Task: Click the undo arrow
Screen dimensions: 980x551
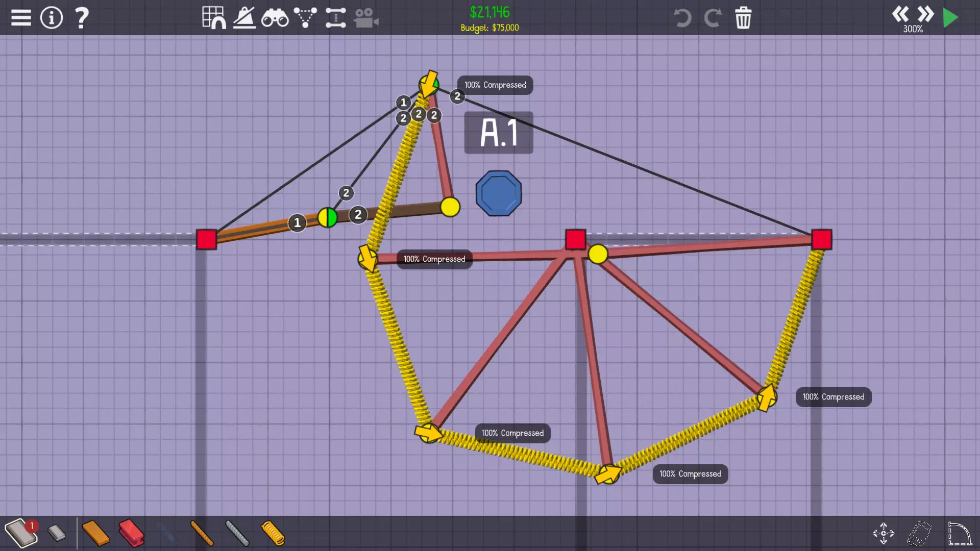Action: (x=682, y=18)
